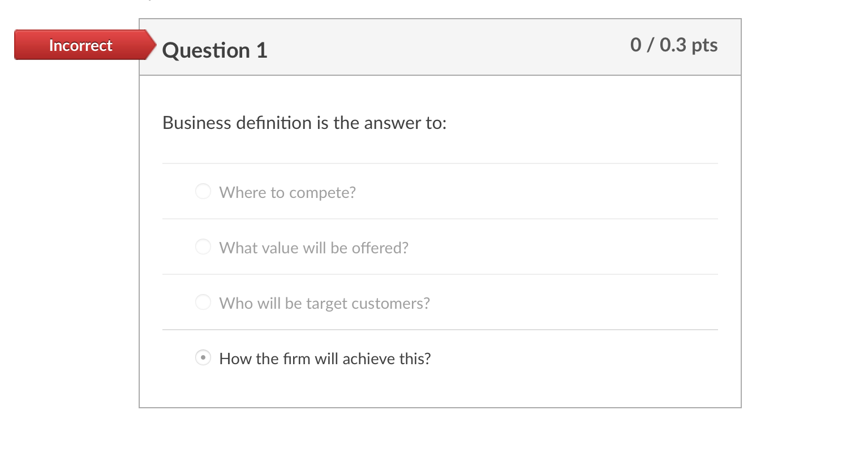Viewport: 868px width, 449px height.
Task: Click the empty radio circle next to first answer
Action: 203,191
